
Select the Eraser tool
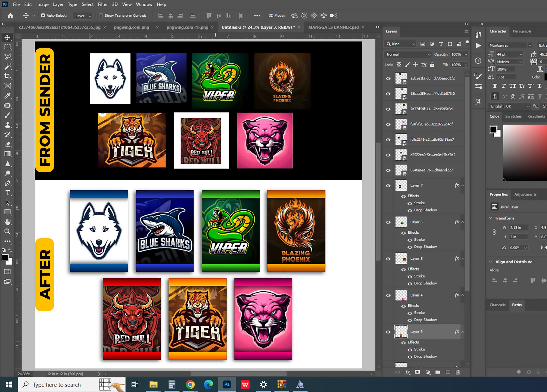click(x=8, y=144)
